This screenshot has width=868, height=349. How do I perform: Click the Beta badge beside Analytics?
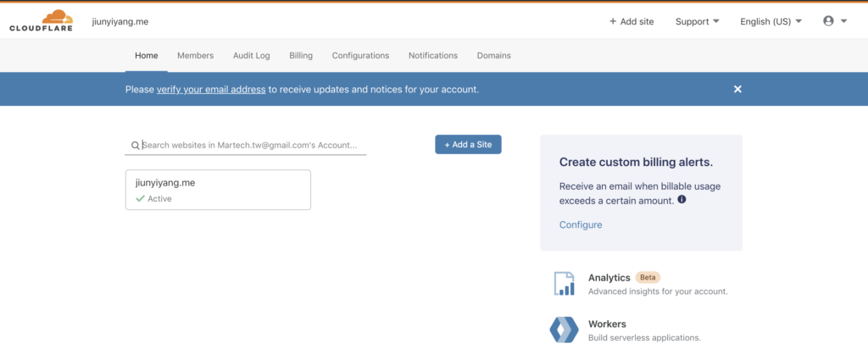click(x=648, y=278)
